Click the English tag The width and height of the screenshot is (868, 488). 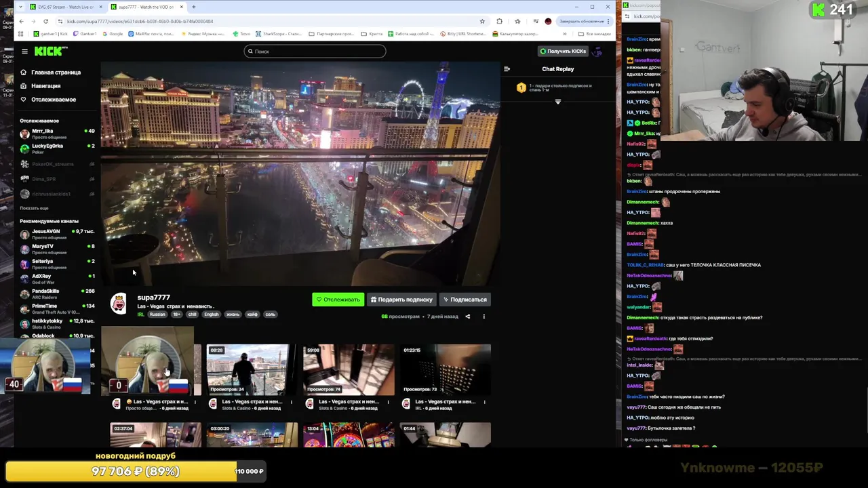tap(212, 314)
